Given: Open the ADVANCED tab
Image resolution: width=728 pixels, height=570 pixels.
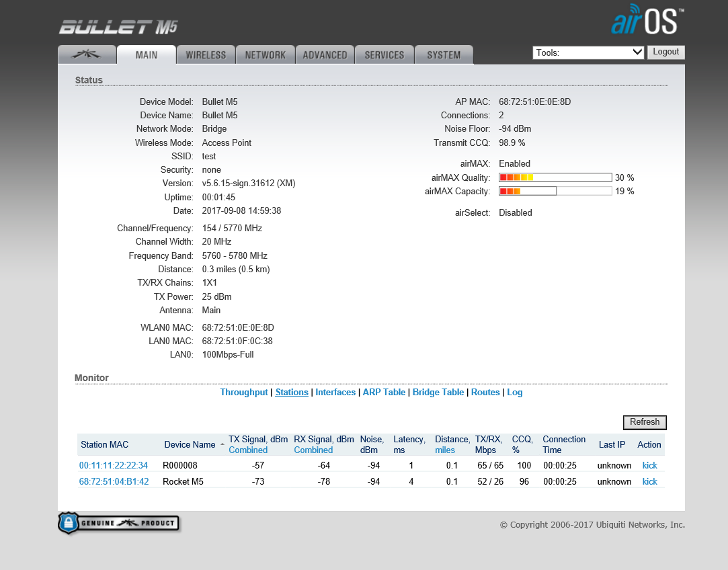Looking at the screenshot, I should (325, 54).
